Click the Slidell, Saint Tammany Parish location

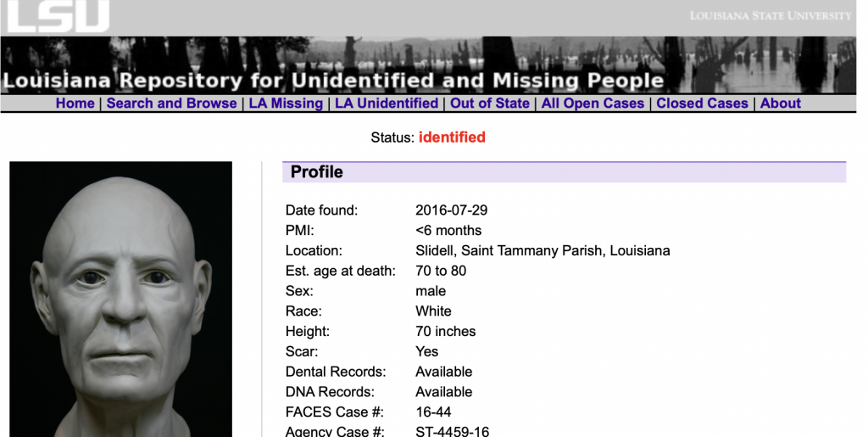tap(542, 251)
